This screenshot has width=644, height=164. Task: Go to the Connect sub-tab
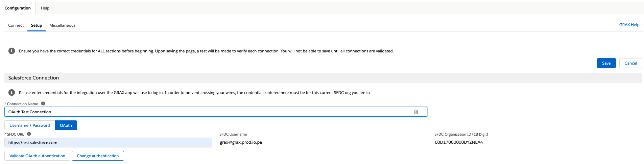pyautogui.click(x=16, y=25)
